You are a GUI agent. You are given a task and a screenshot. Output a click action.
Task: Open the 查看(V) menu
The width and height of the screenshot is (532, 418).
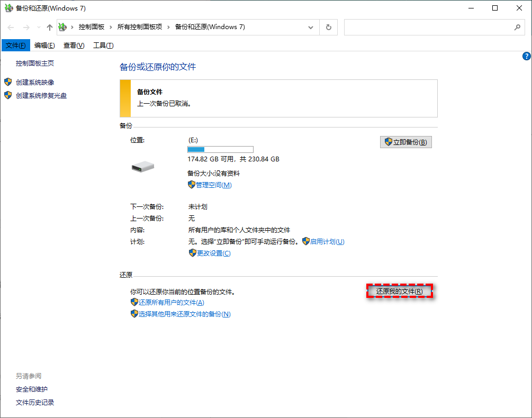click(x=74, y=46)
